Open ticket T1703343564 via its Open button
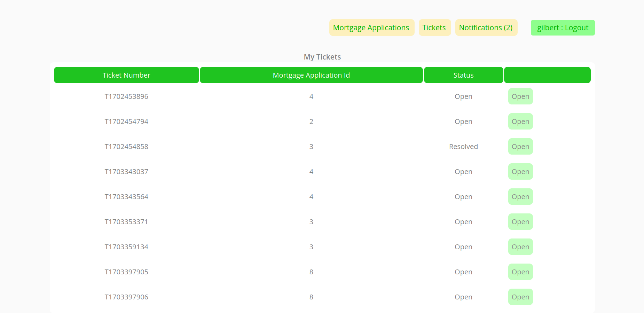The width and height of the screenshot is (644, 313). 520,197
